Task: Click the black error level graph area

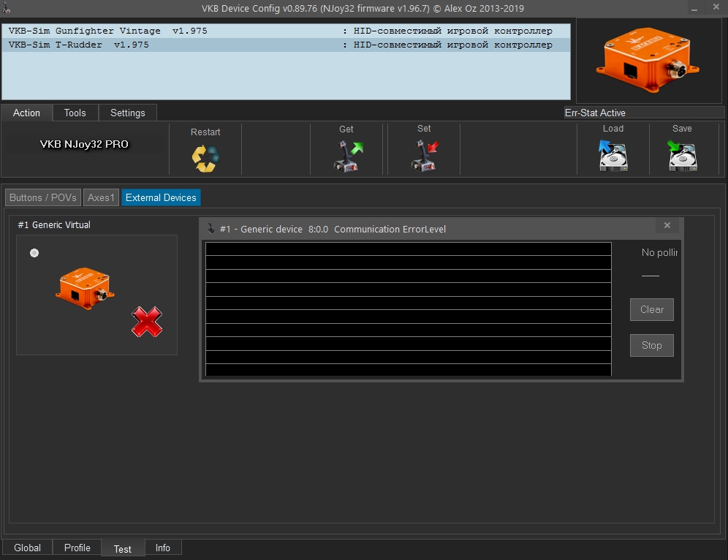Action: tap(408, 309)
